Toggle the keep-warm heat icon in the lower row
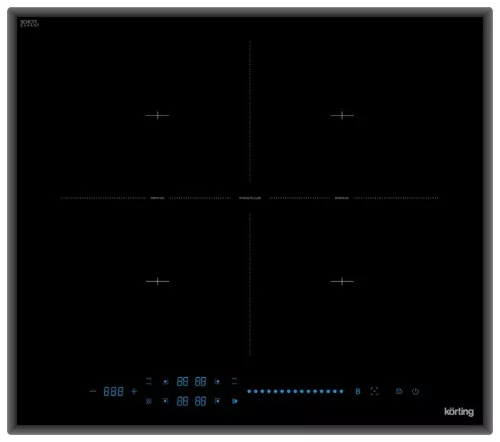This screenshot has height=442, width=500. point(149,401)
